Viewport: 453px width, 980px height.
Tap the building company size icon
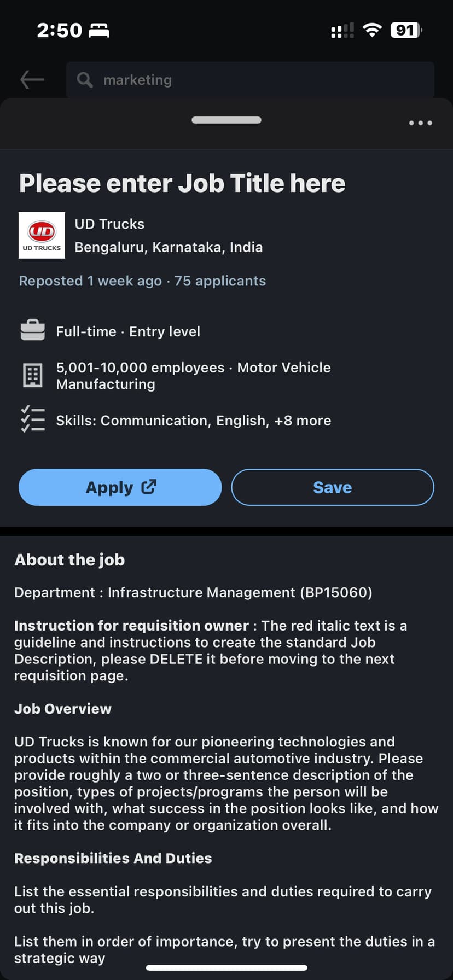(33, 376)
